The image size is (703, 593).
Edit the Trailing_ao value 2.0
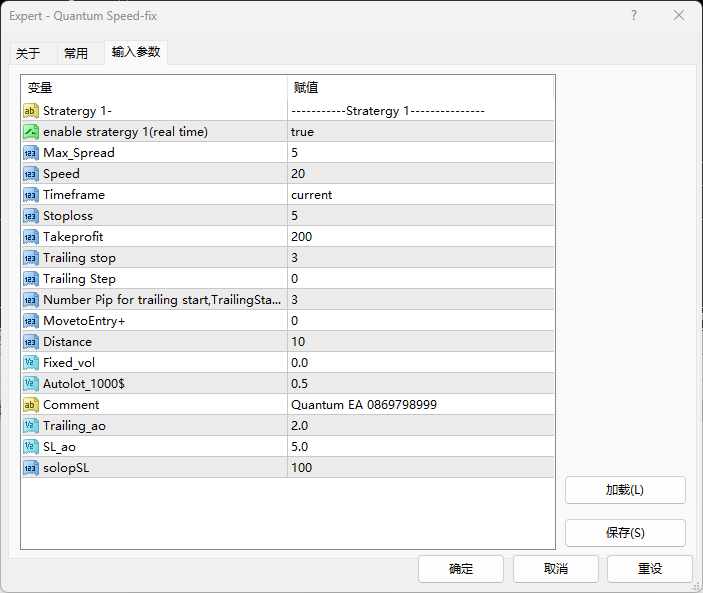point(421,426)
